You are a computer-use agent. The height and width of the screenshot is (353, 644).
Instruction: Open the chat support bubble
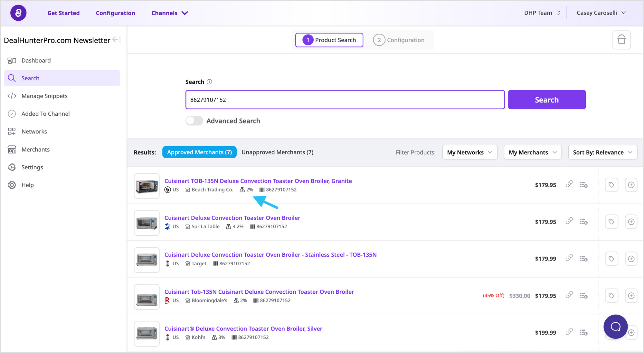click(x=615, y=327)
